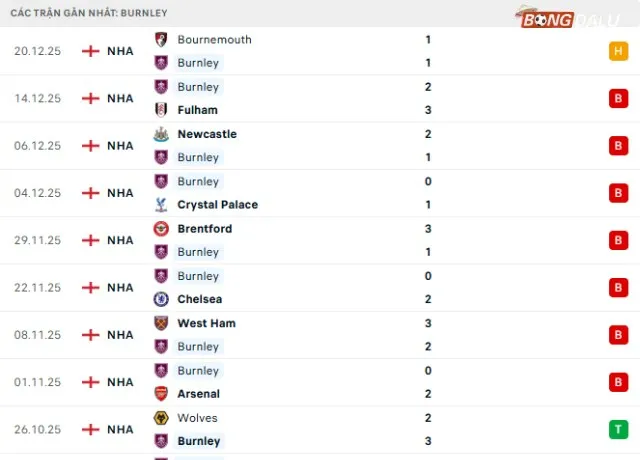Click the Newcastle club crest icon
Screen dimensions: 640x460
(x=160, y=134)
